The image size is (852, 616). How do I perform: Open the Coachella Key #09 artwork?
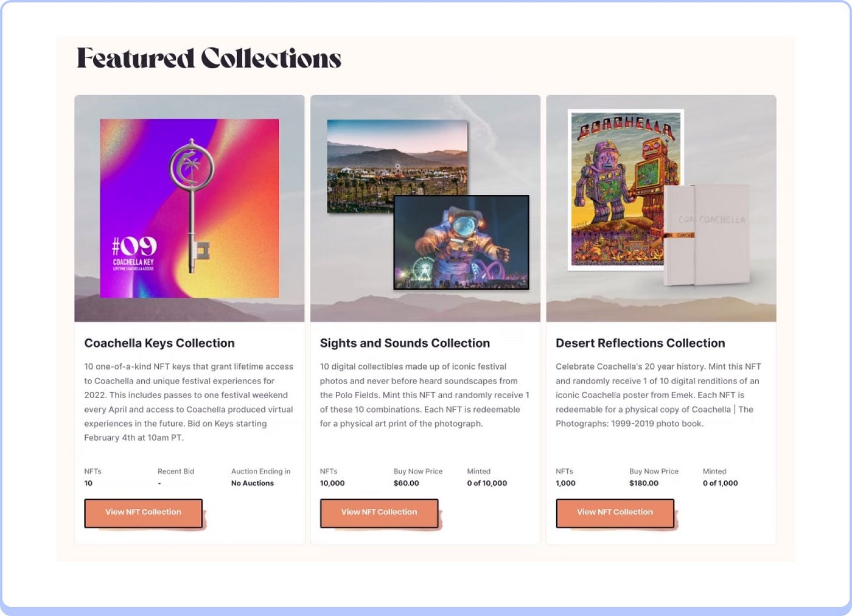pos(189,208)
